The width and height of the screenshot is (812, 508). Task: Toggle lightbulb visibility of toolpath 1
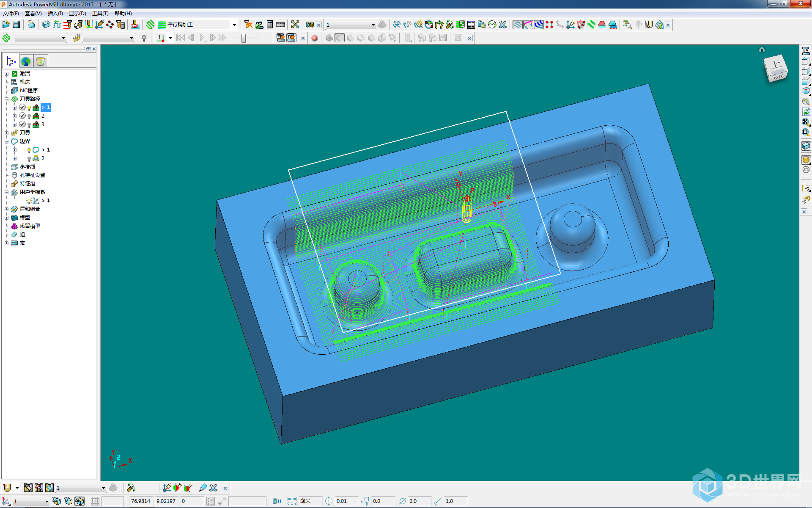tap(29, 108)
